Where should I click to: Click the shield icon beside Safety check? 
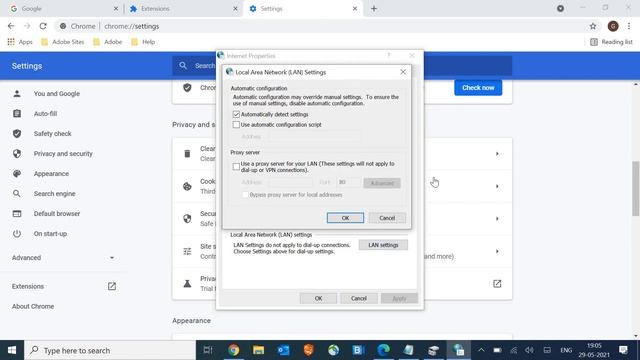(17, 133)
